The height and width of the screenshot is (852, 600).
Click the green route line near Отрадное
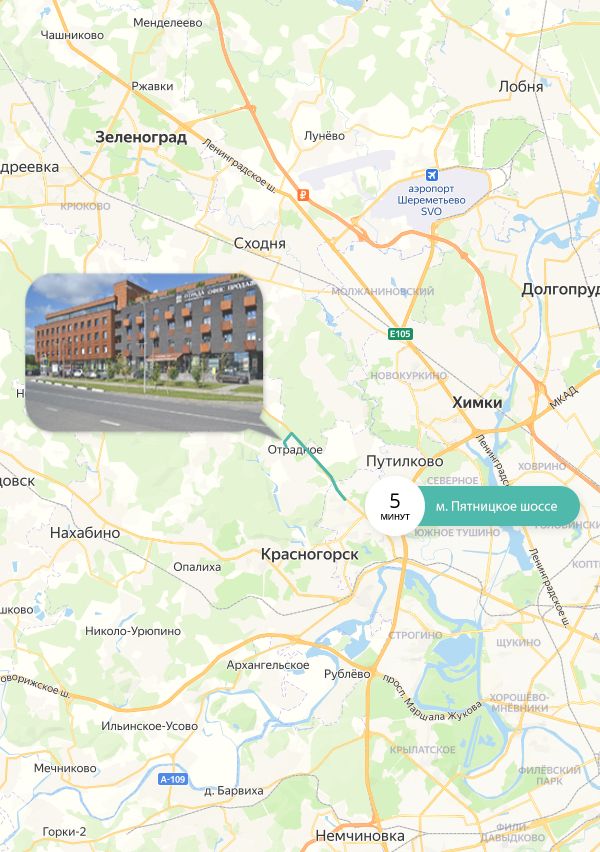coord(317,466)
